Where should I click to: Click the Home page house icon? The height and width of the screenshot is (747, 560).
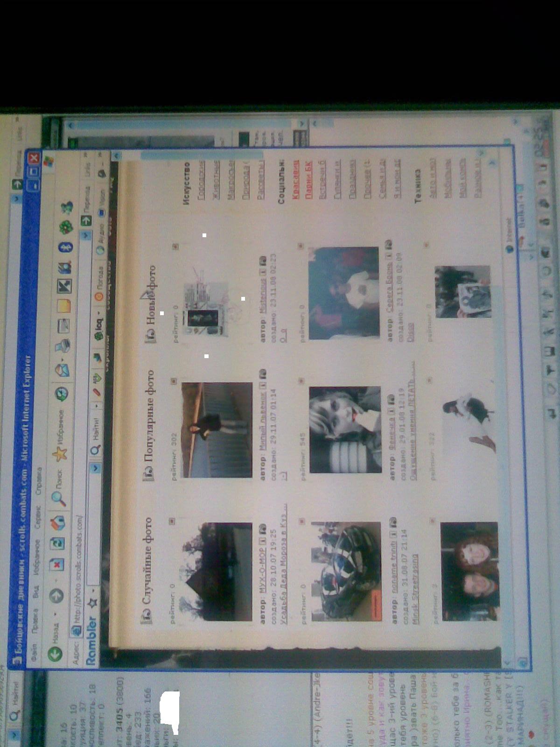pyautogui.click(x=58, y=522)
